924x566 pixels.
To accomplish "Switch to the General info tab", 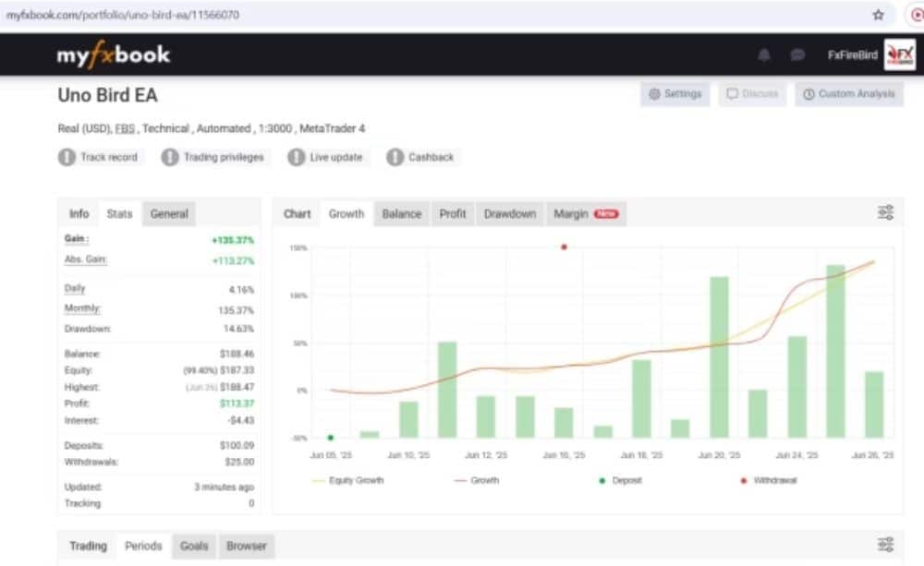I will pyautogui.click(x=169, y=214).
